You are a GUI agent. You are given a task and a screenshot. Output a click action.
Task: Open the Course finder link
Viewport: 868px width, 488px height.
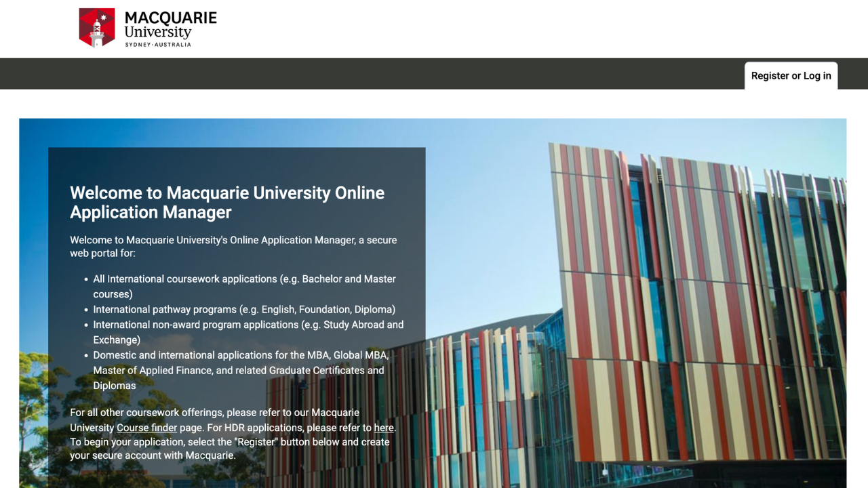tap(146, 428)
